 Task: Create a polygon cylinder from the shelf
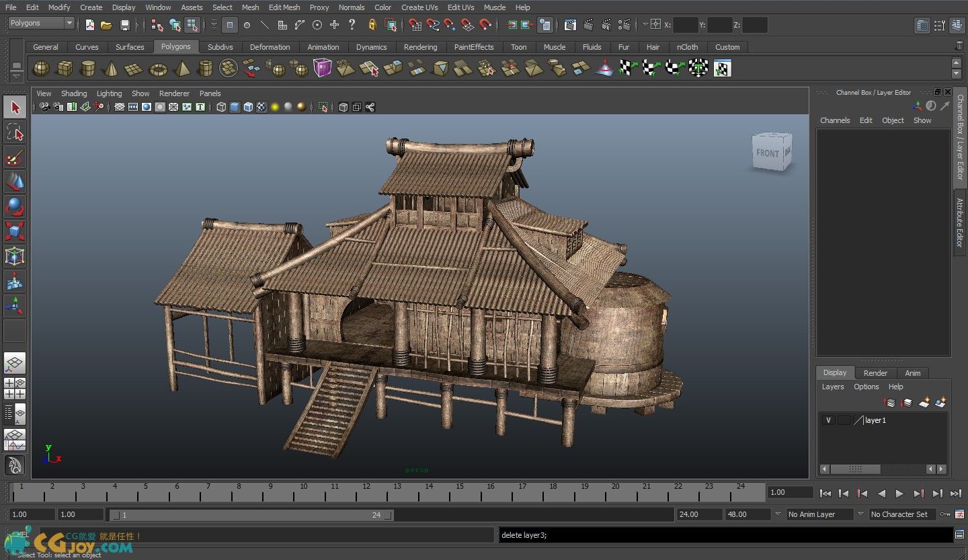coord(87,68)
